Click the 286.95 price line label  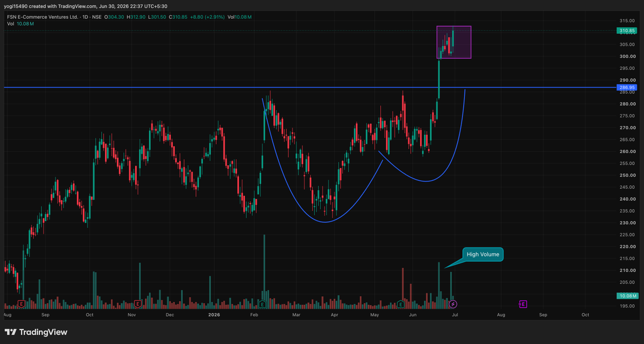pos(626,87)
